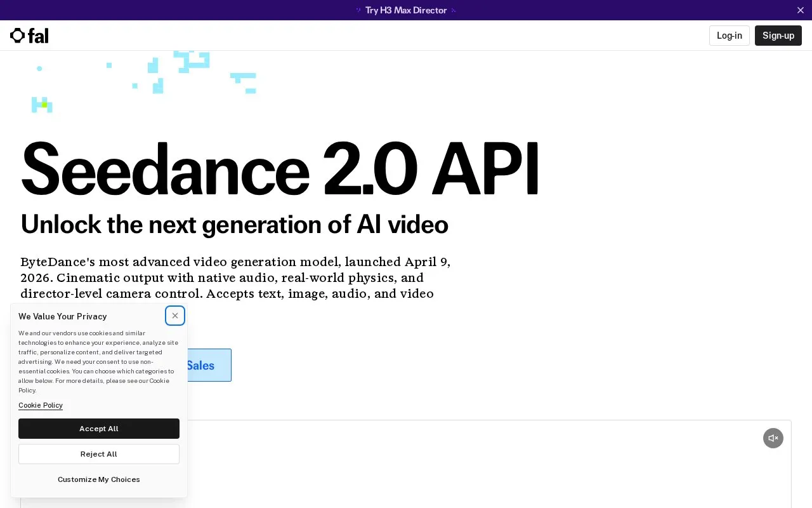Image resolution: width=812 pixels, height=508 pixels.
Task: Open the Cookie Policy link
Action: coord(41,405)
